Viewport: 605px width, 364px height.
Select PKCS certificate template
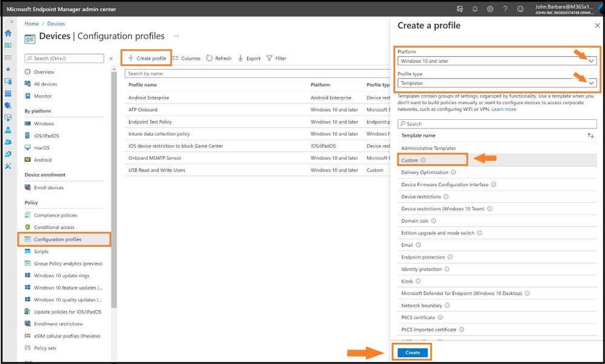coord(497,317)
